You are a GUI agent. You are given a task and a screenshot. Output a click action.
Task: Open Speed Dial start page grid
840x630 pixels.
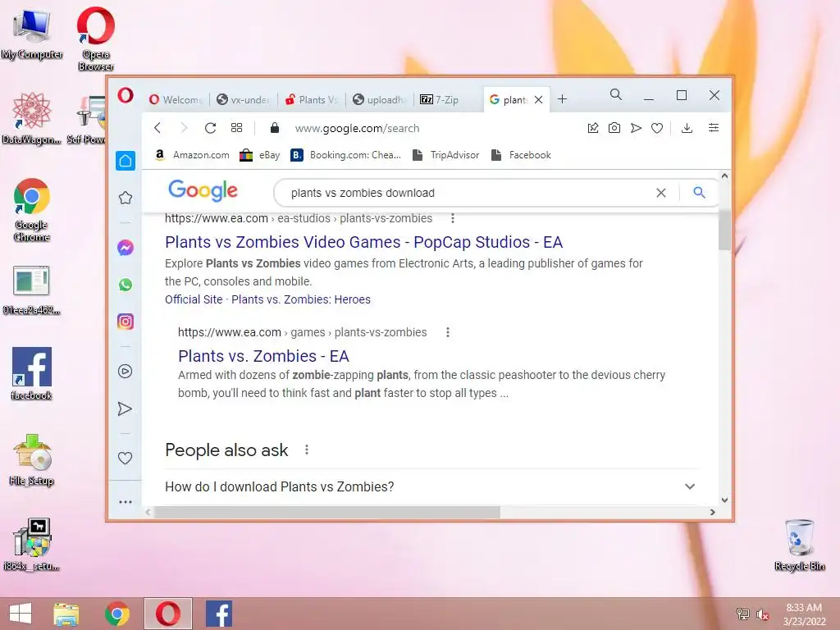pos(236,128)
